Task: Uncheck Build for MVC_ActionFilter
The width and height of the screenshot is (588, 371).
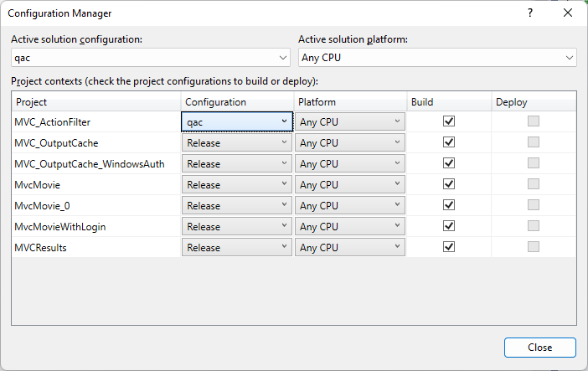Action: tap(449, 121)
